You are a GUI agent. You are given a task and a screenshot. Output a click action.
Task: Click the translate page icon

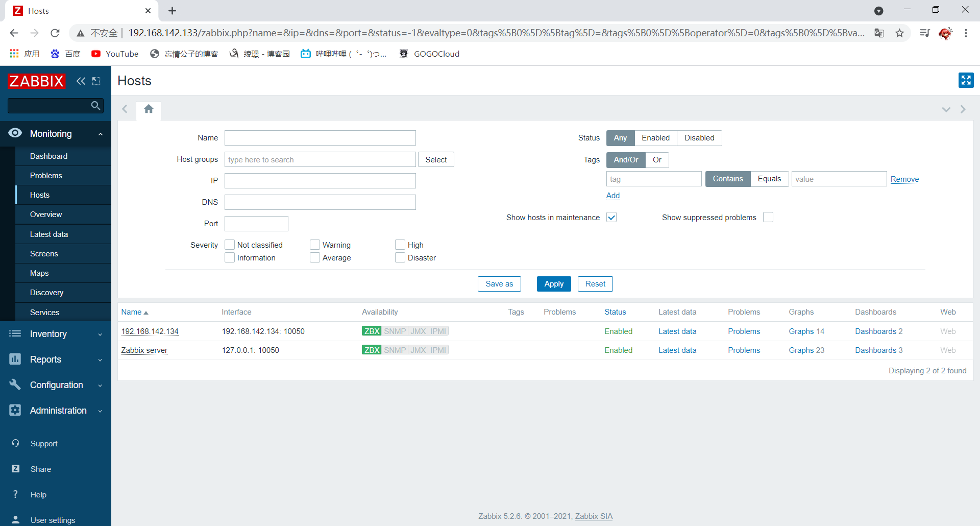(x=879, y=33)
